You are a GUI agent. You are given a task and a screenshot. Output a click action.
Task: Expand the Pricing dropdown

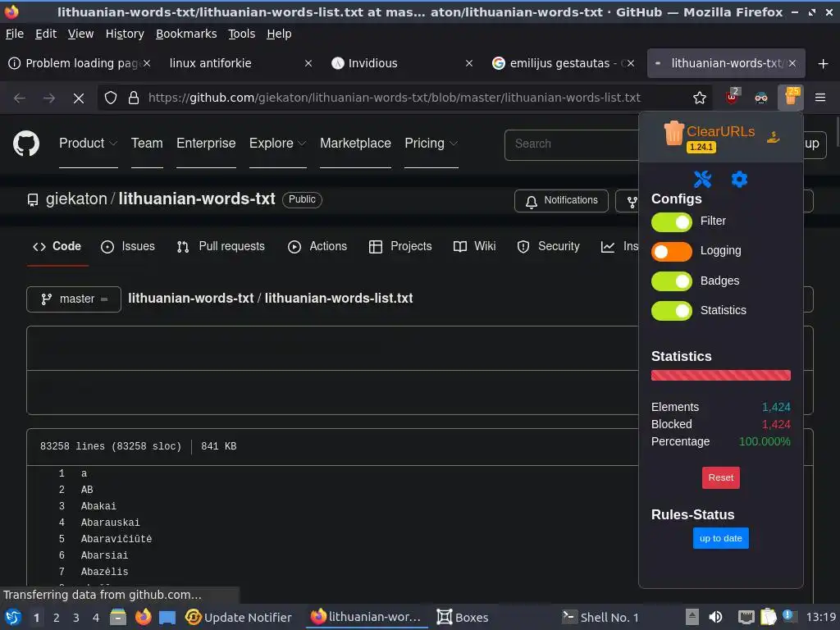click(431, 143)
